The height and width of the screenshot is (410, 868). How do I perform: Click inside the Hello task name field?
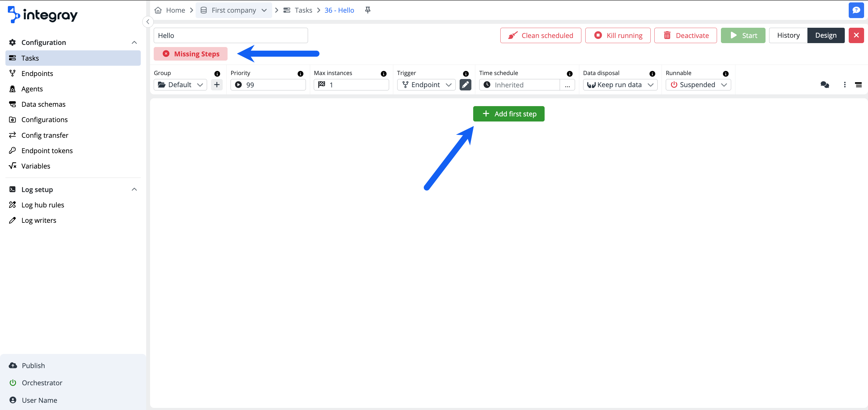pos(231,35)
